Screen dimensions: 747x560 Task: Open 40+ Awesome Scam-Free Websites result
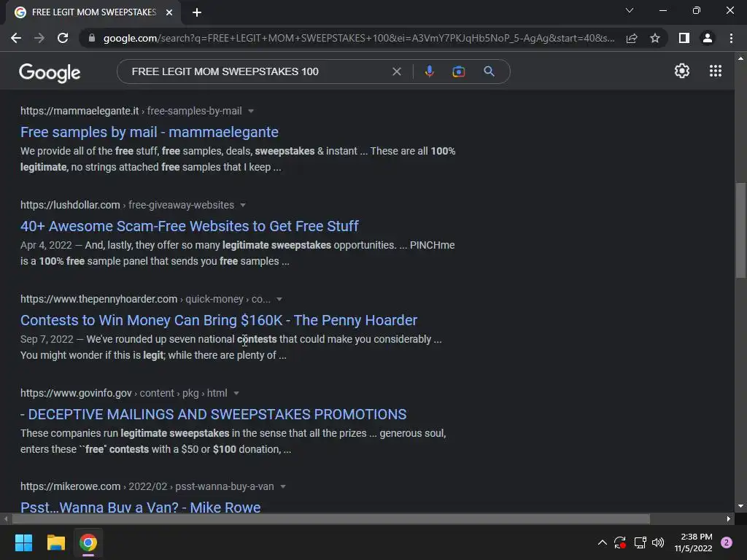coord(189,226)
